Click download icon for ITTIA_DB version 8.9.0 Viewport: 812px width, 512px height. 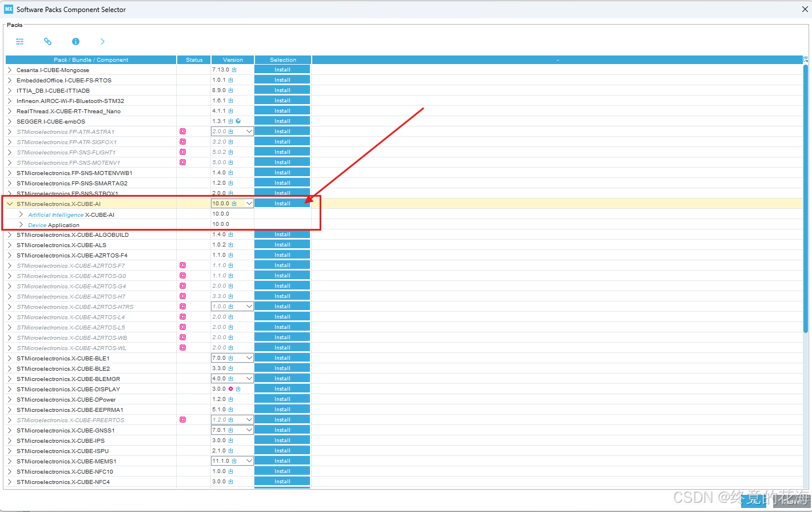coord(231,90)
